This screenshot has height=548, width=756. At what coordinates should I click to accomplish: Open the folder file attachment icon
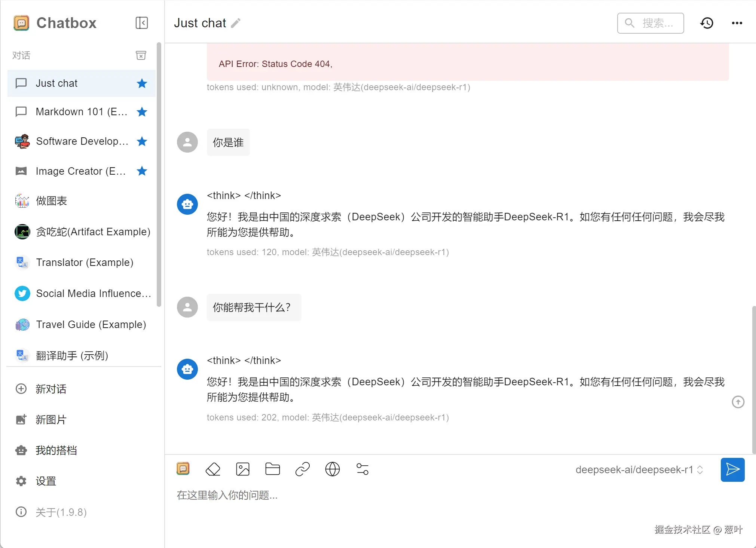pyautogui.click(x=272, y=469)
